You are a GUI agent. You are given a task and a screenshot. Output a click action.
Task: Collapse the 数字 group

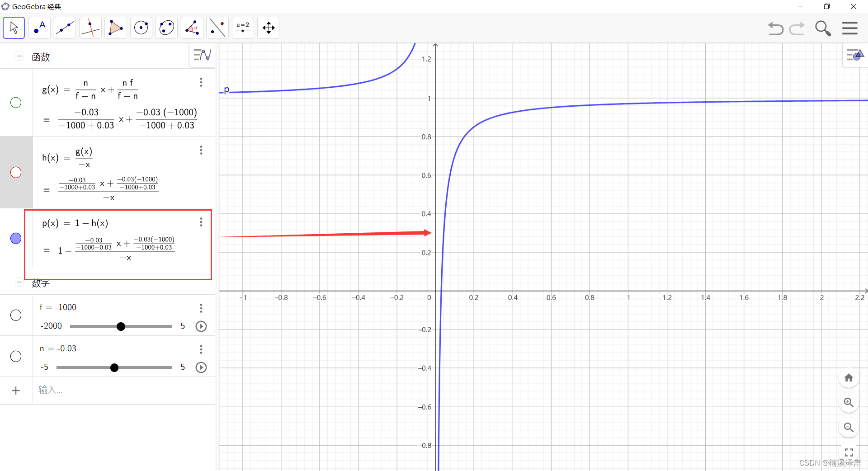point(19,283)
